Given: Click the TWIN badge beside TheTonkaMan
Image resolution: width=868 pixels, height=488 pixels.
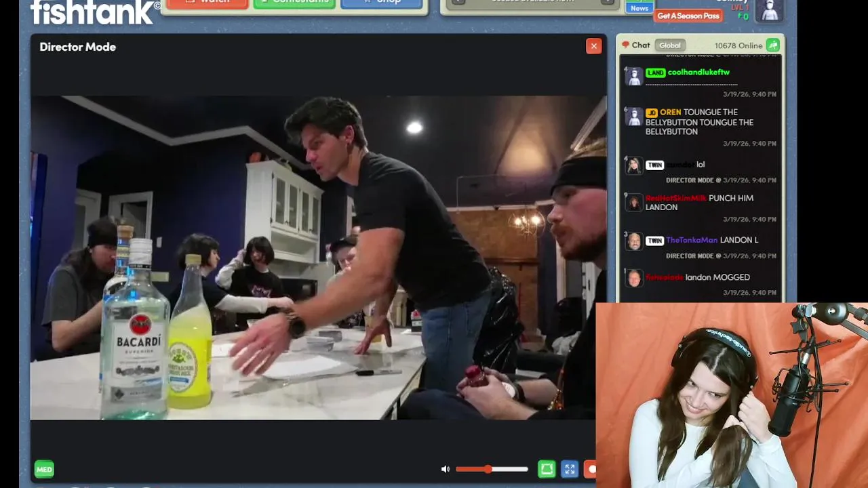Looking at the screenshot, I should (x=654, y=240).
